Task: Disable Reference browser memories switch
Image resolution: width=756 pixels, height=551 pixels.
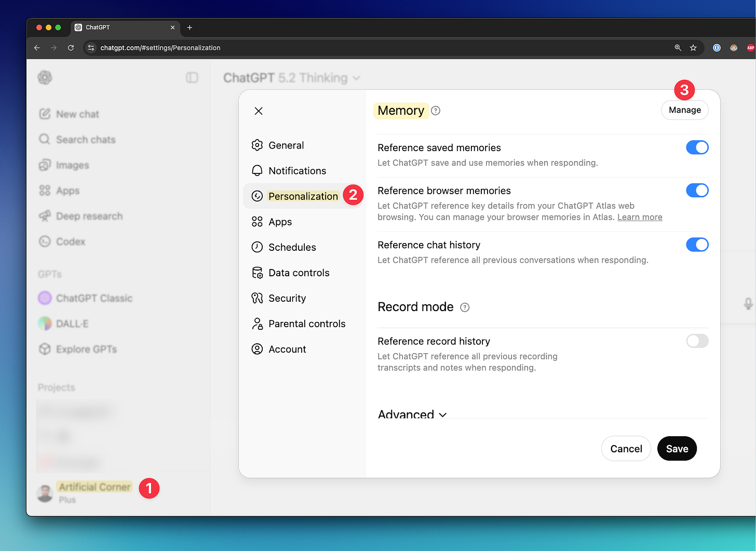Action: coord(697,191)
